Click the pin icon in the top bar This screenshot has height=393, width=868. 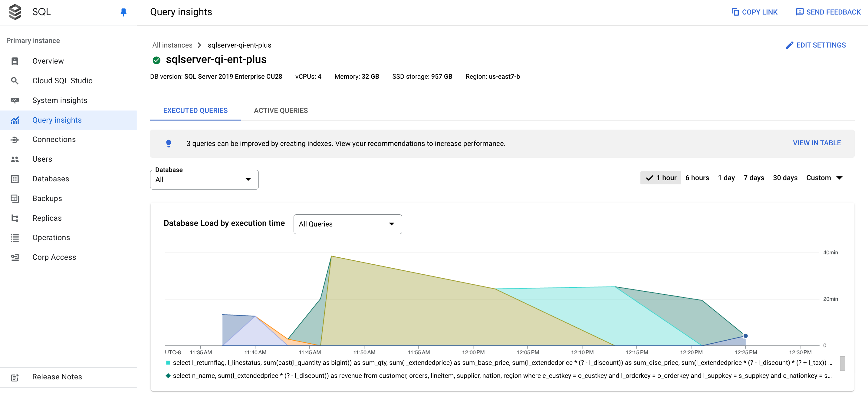(x=123, y=12)
